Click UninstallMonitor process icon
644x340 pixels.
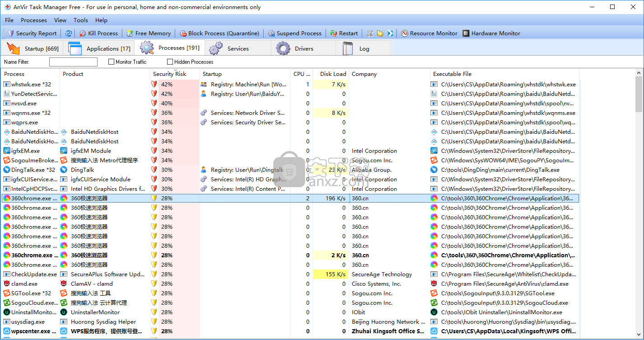(7, 312)
